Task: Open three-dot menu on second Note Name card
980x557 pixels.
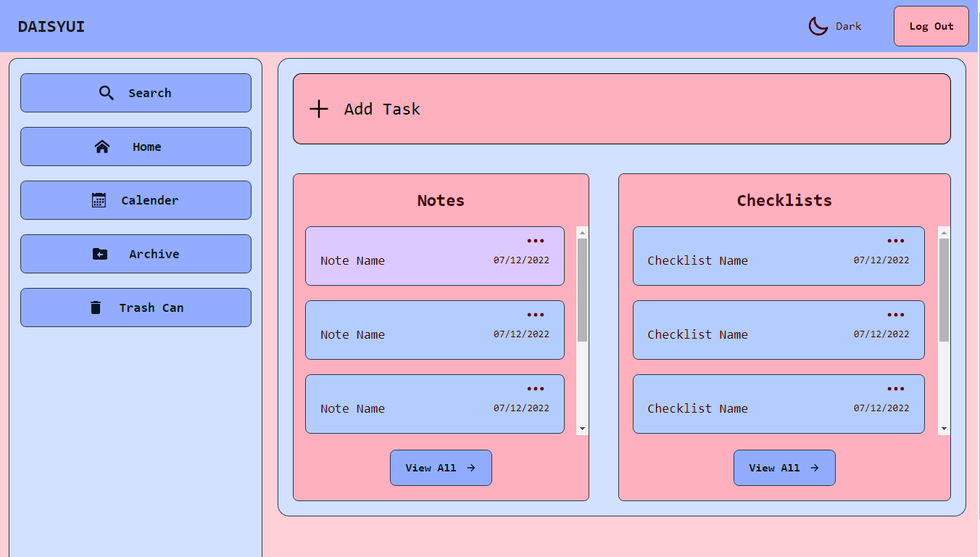Action: point(536,315)
